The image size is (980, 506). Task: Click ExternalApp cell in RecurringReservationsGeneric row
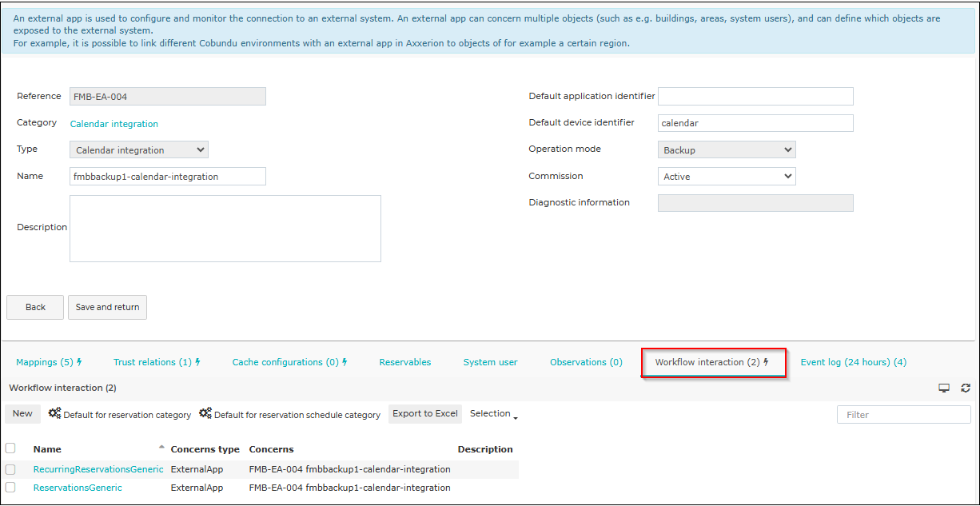pyautogui.click(x=197, y=469)
